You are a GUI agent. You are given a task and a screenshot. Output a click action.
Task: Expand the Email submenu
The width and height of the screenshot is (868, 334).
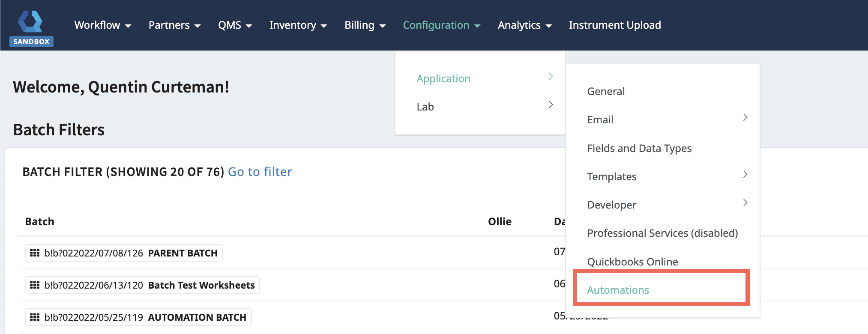point(666,119)
